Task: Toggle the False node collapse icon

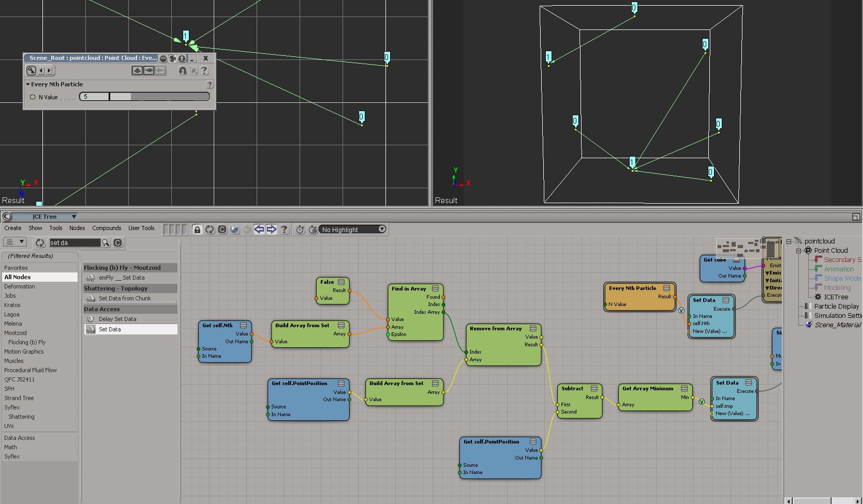Action: tap(341, 282)
